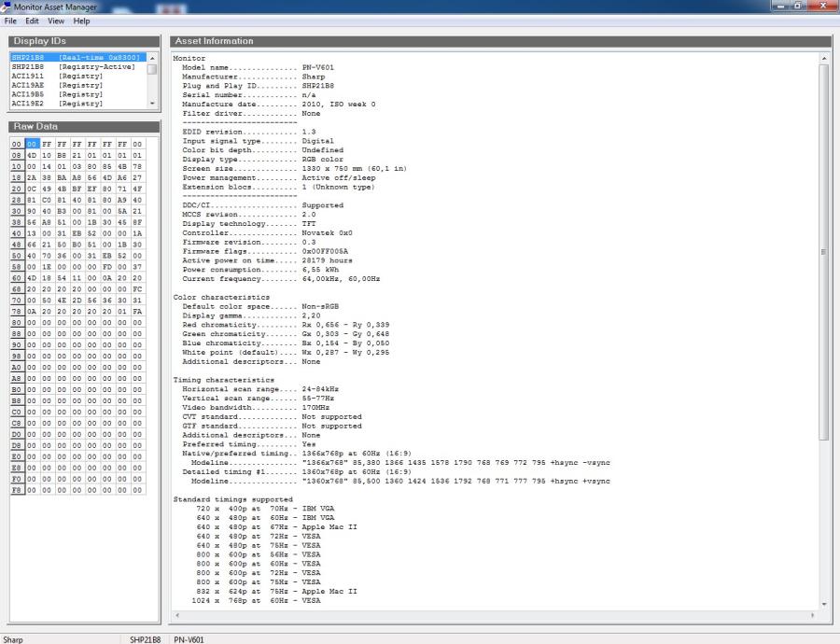Open the File menu
Viewport: 840px width, 644px height.
(10, 21)
